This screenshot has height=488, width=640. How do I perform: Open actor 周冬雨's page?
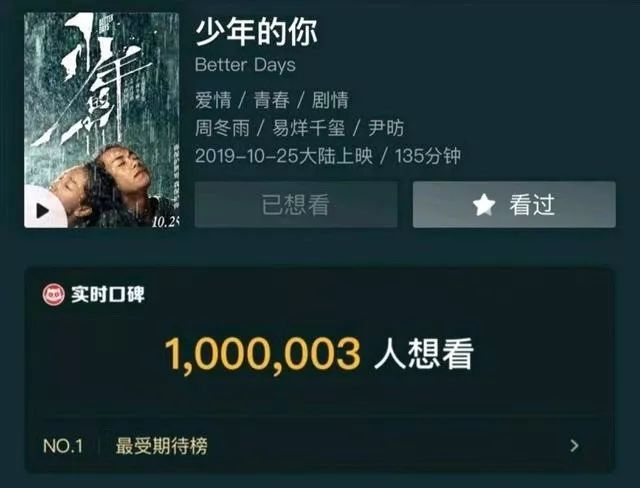(x=222, y=128)
